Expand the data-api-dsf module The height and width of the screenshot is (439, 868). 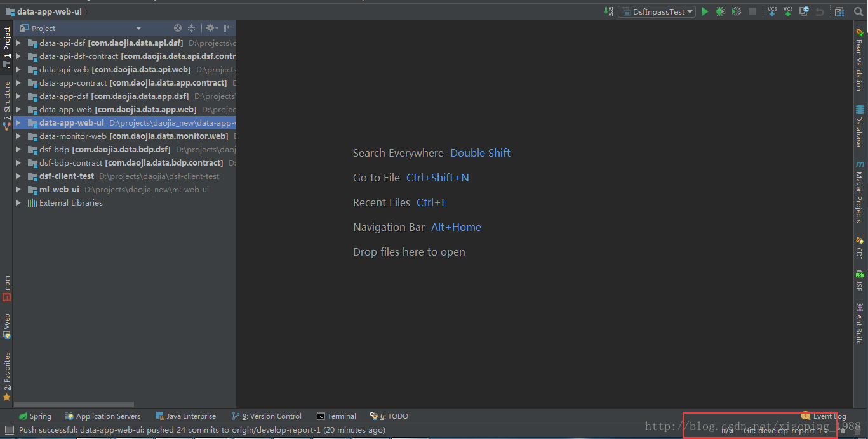click(x=18, y=43)
